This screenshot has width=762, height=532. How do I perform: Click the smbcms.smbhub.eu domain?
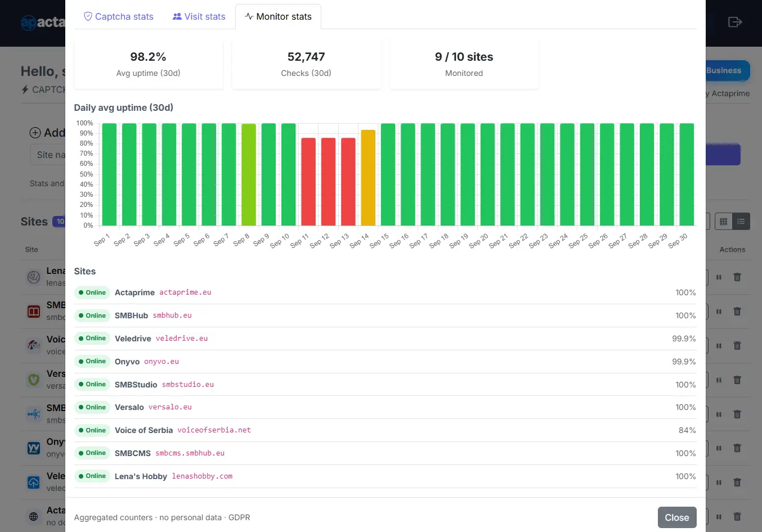[190, 453]
